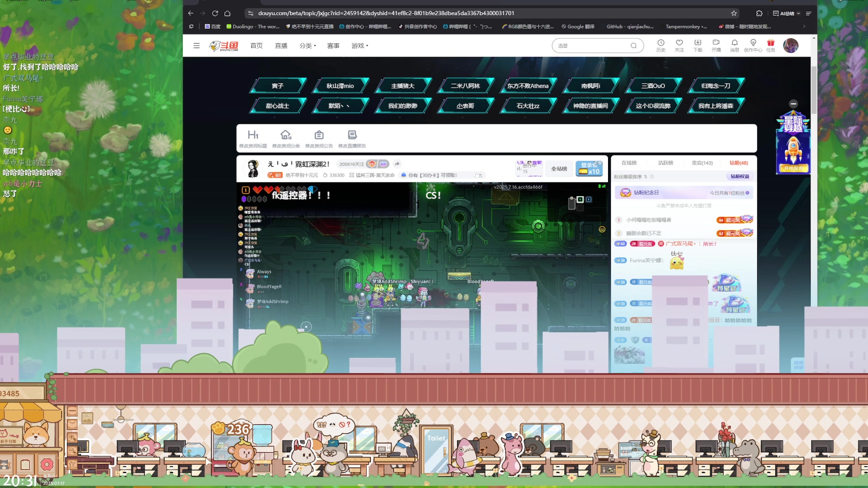Click the diamond fan badge next to 关注

click(x=383, y=164)
